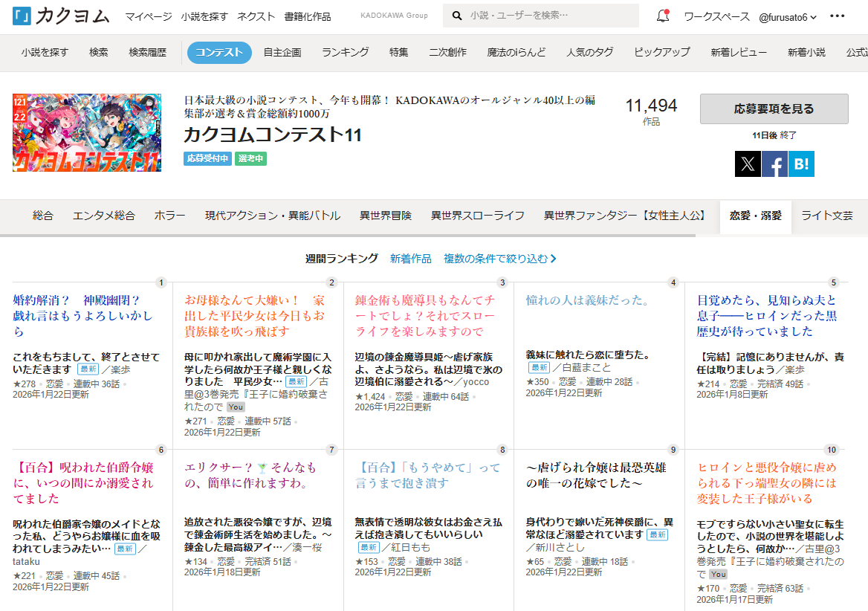
Task: Open the three-dots more menu
Action: pos(838,16)
